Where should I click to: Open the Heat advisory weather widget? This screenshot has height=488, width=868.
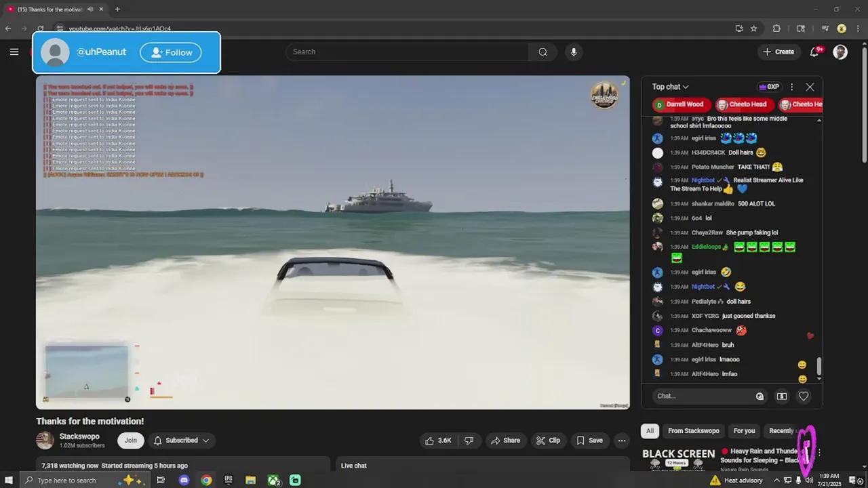click(x=736, y=481)
